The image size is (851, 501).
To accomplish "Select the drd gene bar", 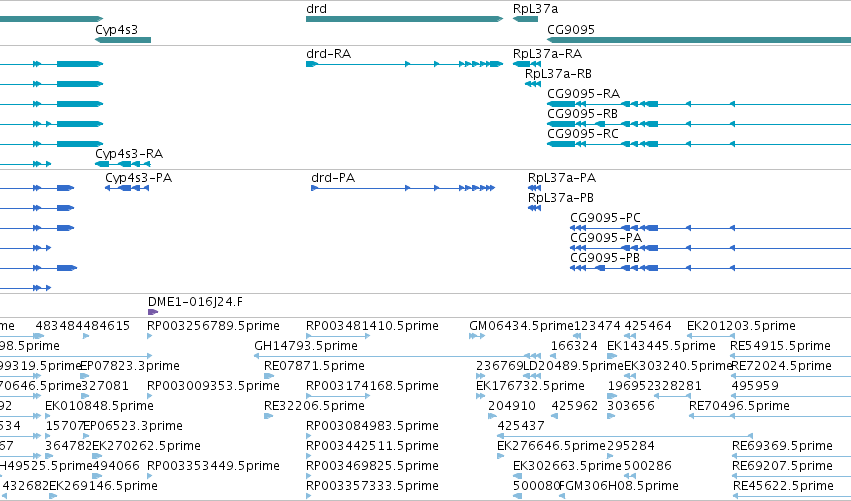I will click(404, 19).
